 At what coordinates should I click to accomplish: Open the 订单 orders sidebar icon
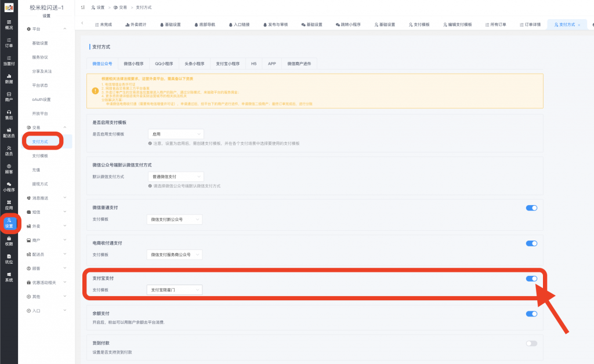(9, 42)
